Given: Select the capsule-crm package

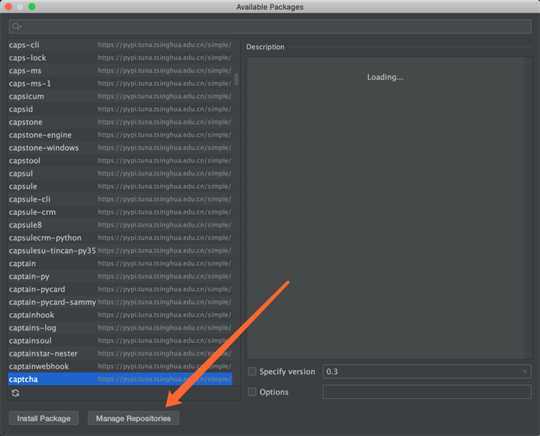Looking at the screenshot, I should pyautogui.click(x=120, y=212).
